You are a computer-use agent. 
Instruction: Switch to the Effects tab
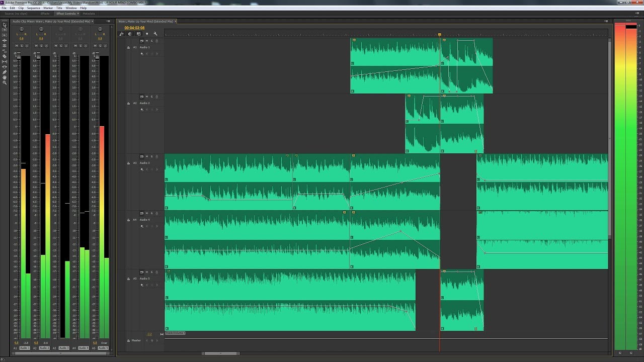(45, 14)
